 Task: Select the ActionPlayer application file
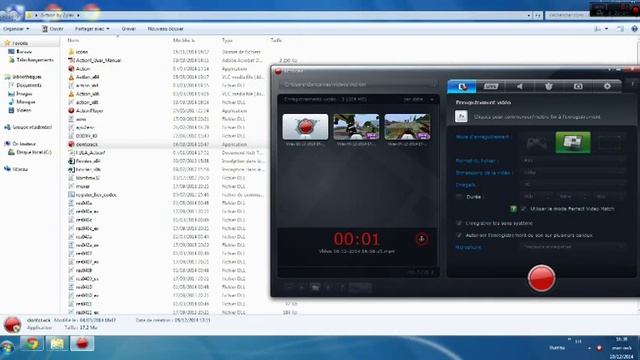[86, 111]
